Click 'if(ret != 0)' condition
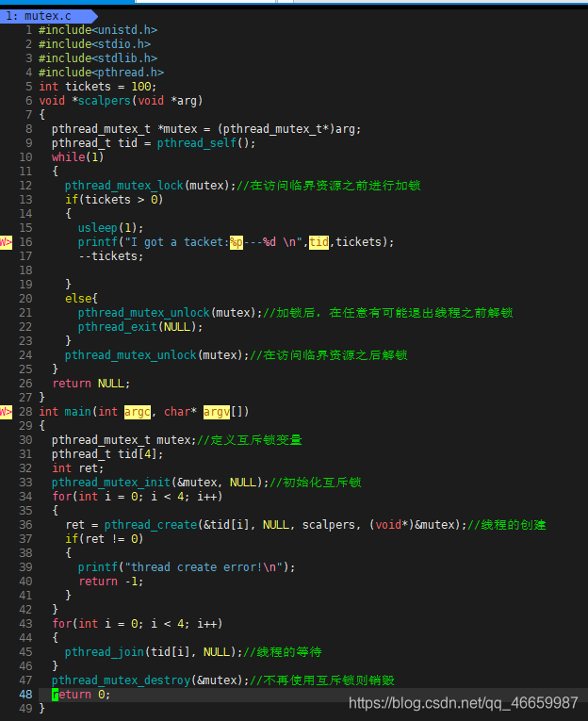Viewport: 588px width, 721px height. pyautogui.click(x=105, y=539)
